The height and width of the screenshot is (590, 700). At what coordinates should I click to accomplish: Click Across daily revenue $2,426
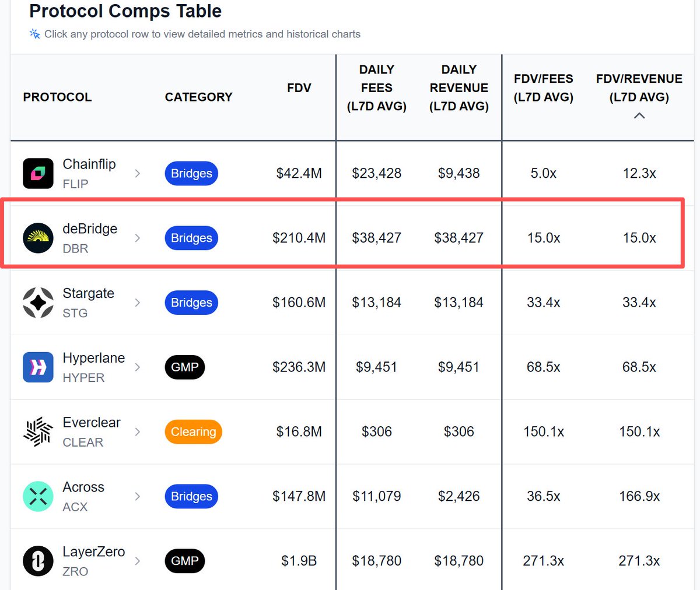pos(459,497)
